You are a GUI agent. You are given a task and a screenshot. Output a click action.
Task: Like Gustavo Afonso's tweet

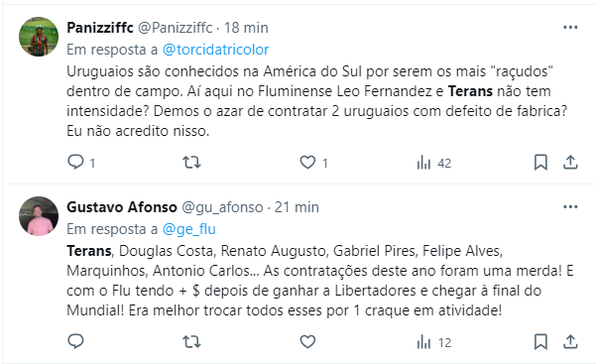(307, 341)
